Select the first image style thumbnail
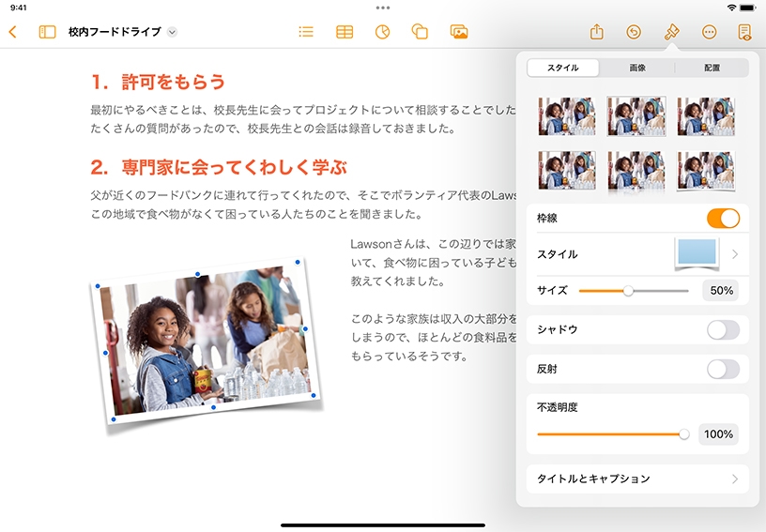 coord(566,116)
